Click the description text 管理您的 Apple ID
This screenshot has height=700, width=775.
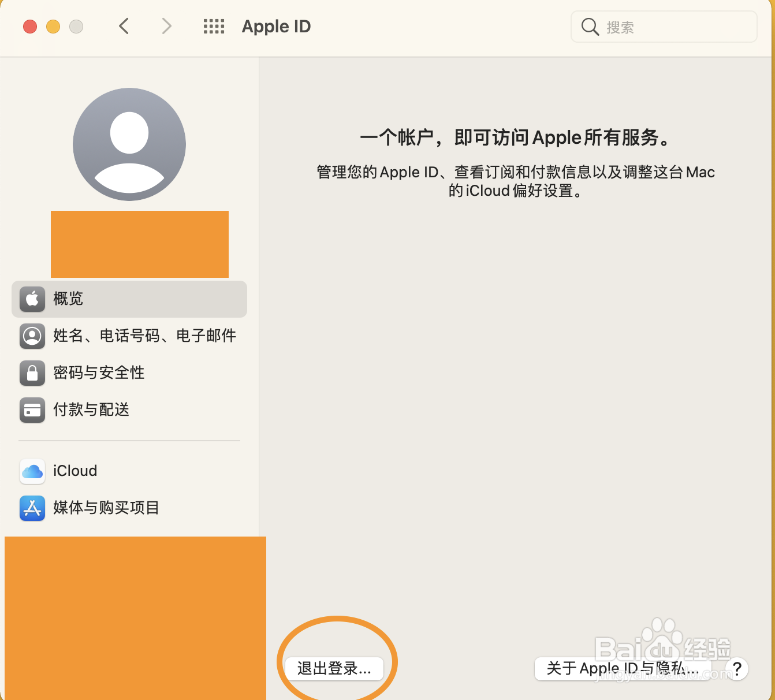tap(516, 181)
